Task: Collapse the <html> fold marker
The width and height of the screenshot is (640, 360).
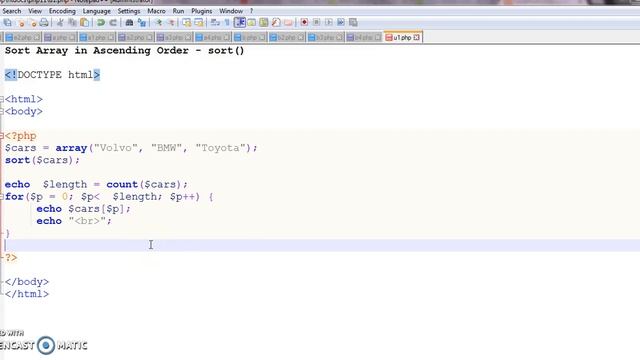Action: pyautogui.click(x=2, y=99)
